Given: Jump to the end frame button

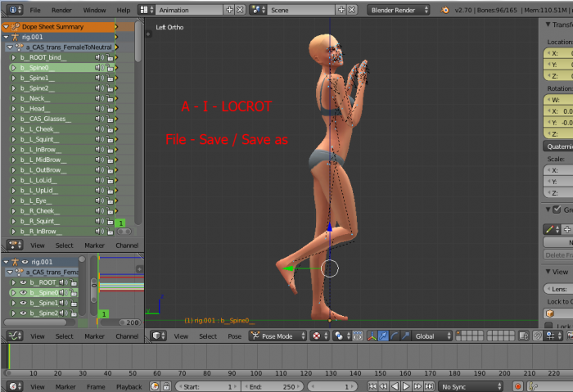Looking at the screenshot, I should 428,386.
